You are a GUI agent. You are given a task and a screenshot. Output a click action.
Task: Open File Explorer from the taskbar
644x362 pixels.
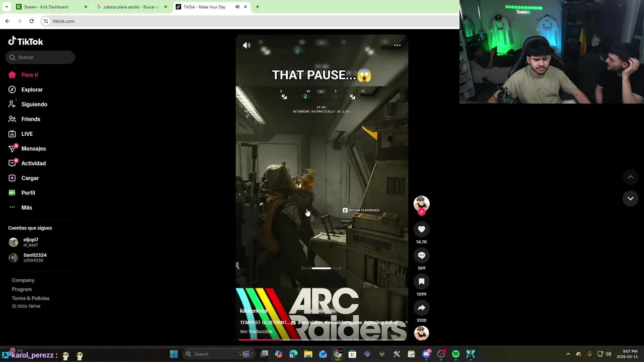pos(308,354)
